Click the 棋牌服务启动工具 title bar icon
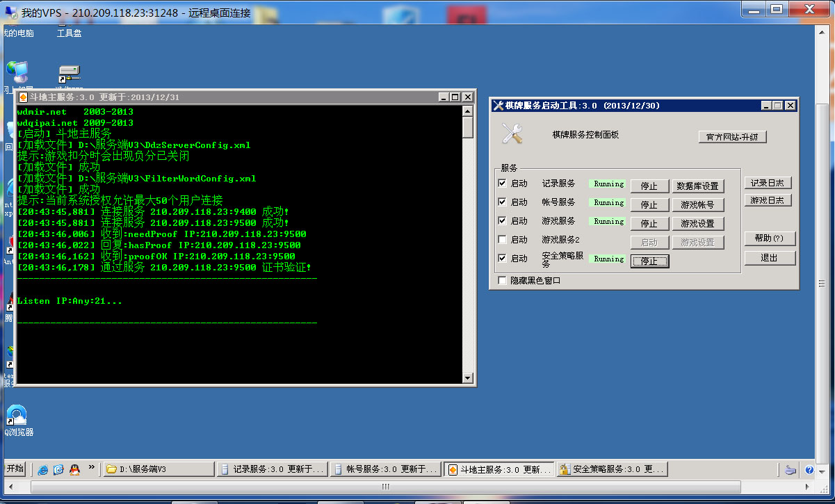Image resolution: width=835 pixels, height=504 pixels. (x=498, y=106)
